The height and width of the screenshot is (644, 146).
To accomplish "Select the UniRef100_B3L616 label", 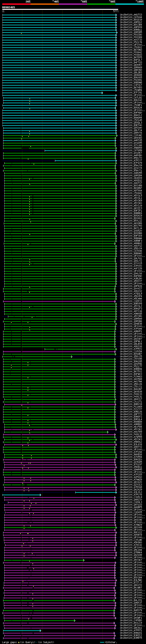I will click(x=131, y=445).
